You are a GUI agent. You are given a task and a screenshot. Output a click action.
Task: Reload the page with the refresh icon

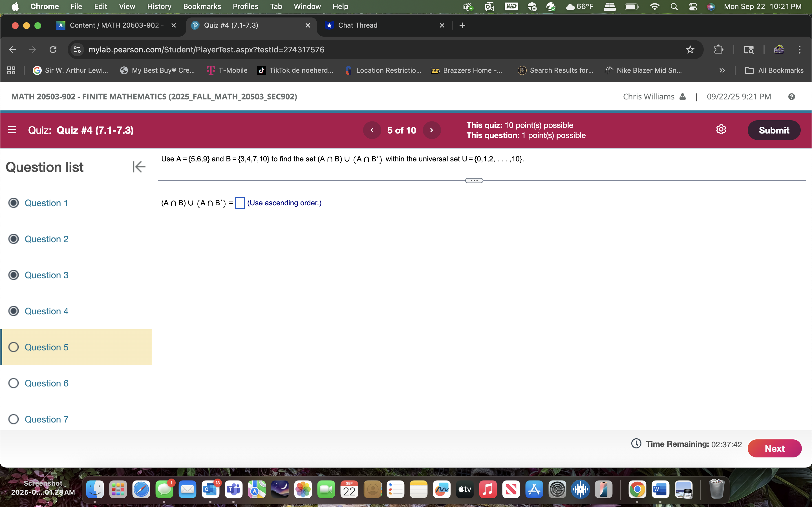point(53,49)
